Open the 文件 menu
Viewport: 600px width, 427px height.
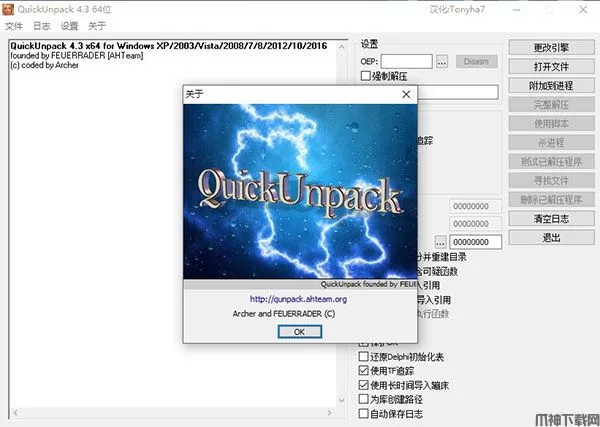click(14, 26)
